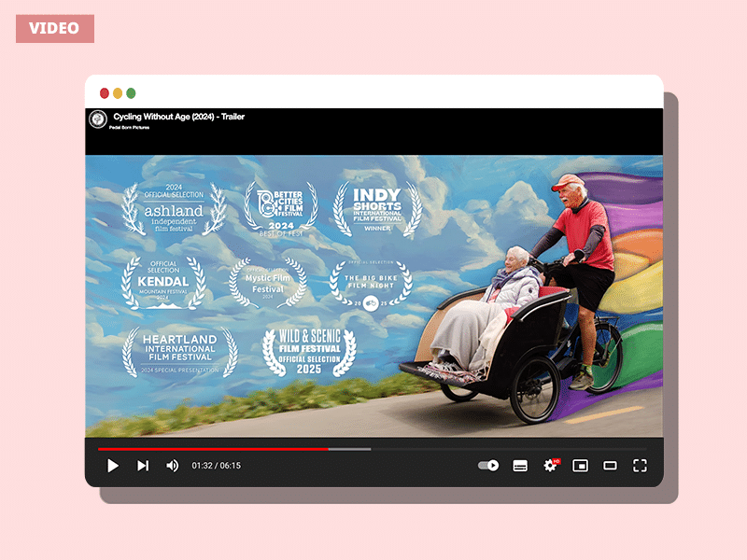
Task: Open the 'Pedal Born Pictures' channel name
Action: (129, 128)
